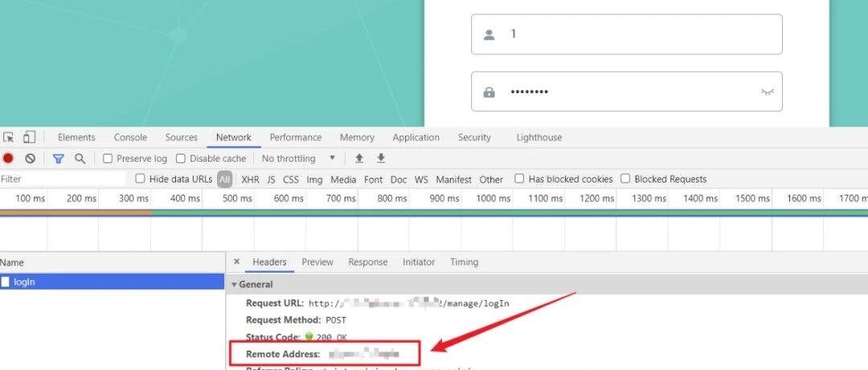Open network search magnifier icon
The height and width of the screenshot is (370, 868).
click(x=80, y=158)
